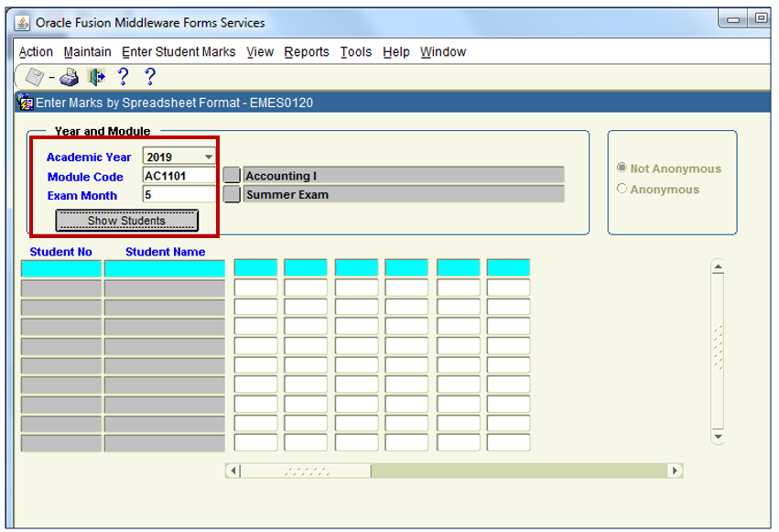Viewport: 779px width, 532px height.
Task: Click the horizontal scrollbar right arrow
Action: pos(676,471)
